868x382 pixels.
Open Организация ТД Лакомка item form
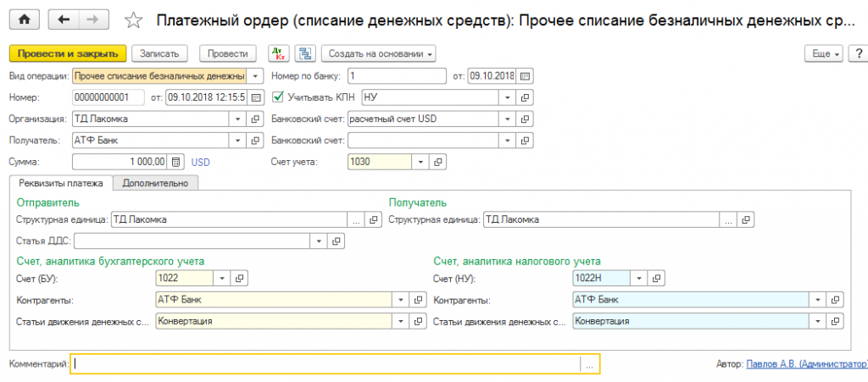click(255, 119)
